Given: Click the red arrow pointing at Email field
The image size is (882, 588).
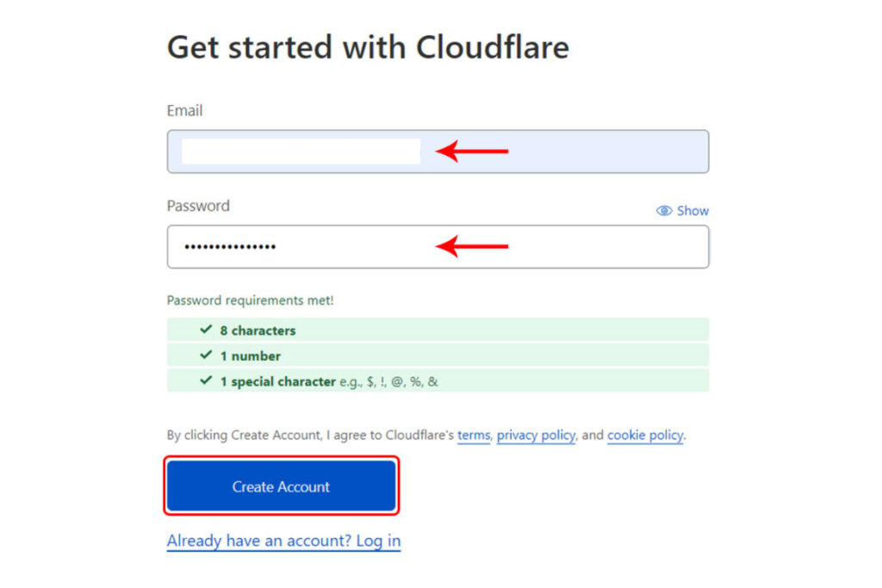Looking at the screenshot, I should pyautogui.click(x=471, y=152).
